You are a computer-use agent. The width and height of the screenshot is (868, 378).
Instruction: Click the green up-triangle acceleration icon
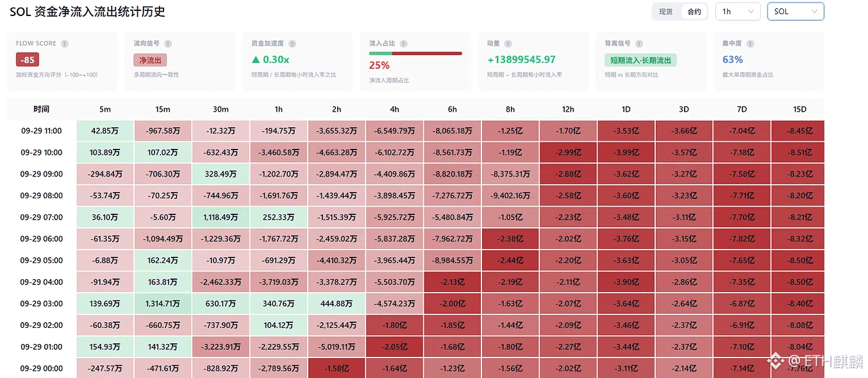pos(256,60)
